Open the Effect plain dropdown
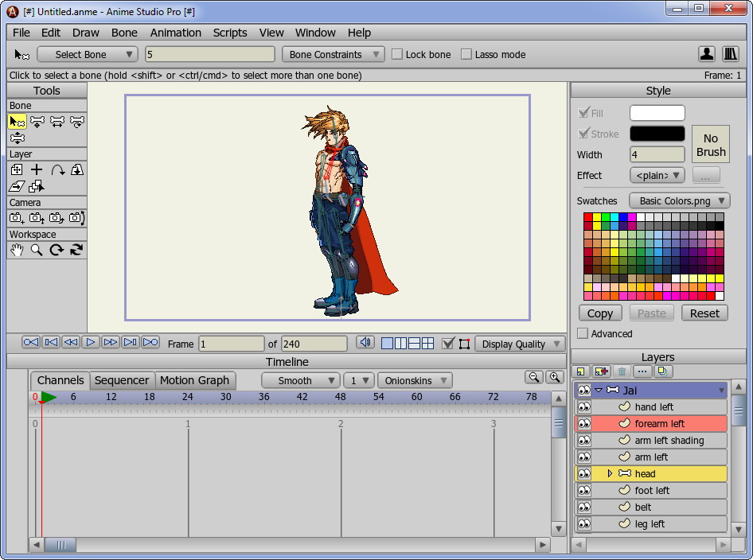The width and height of the screenshot is (753, 560). click(x=657, y=175)
